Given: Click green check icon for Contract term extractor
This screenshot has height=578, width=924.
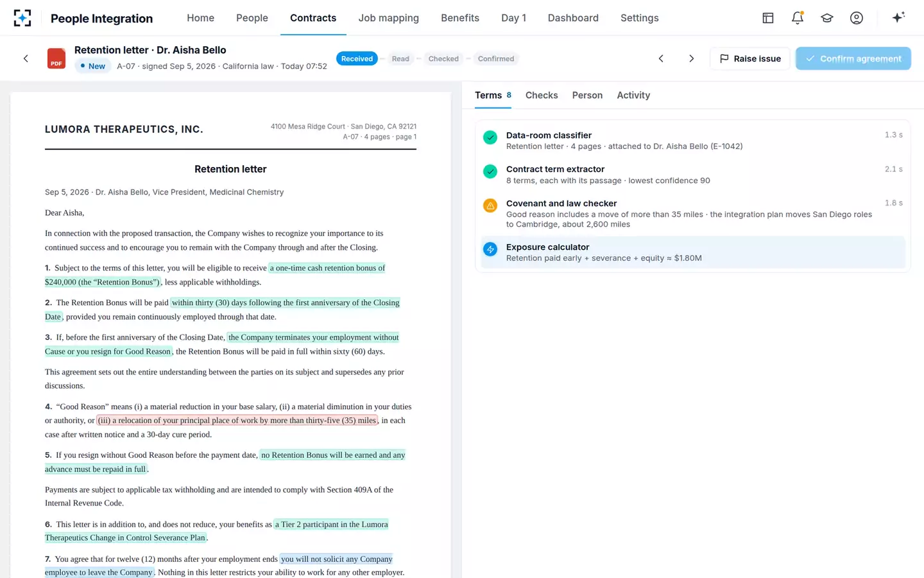Looking at the screenshot, I should tap(490, 171).
